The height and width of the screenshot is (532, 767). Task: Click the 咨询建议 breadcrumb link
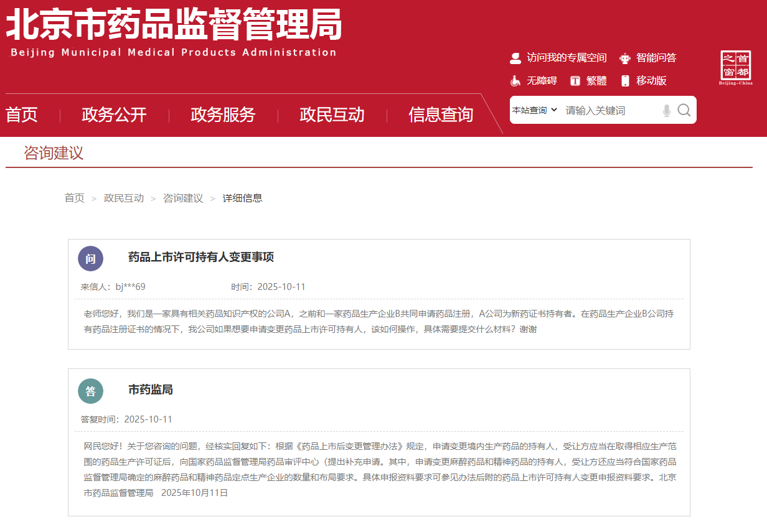point(182,198)
